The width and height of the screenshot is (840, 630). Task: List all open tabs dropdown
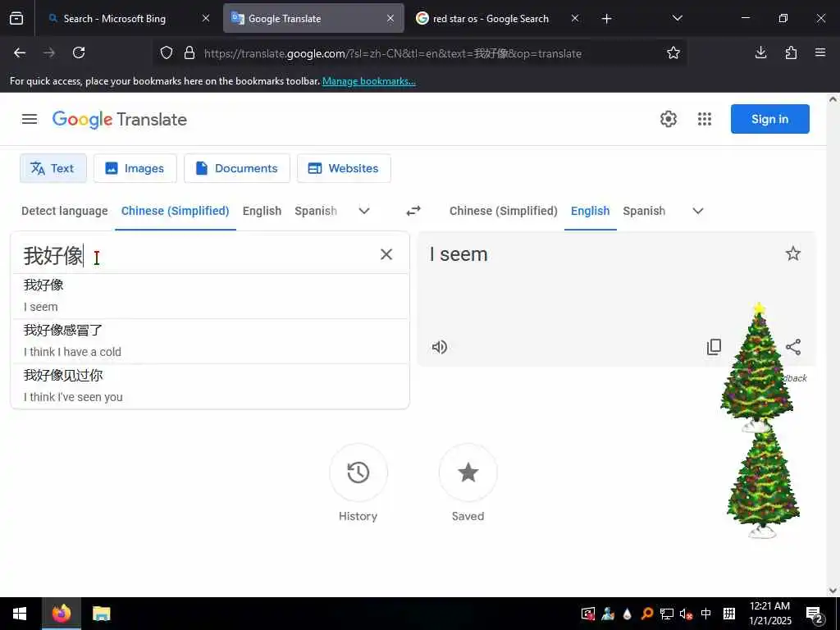coord(677,19)
